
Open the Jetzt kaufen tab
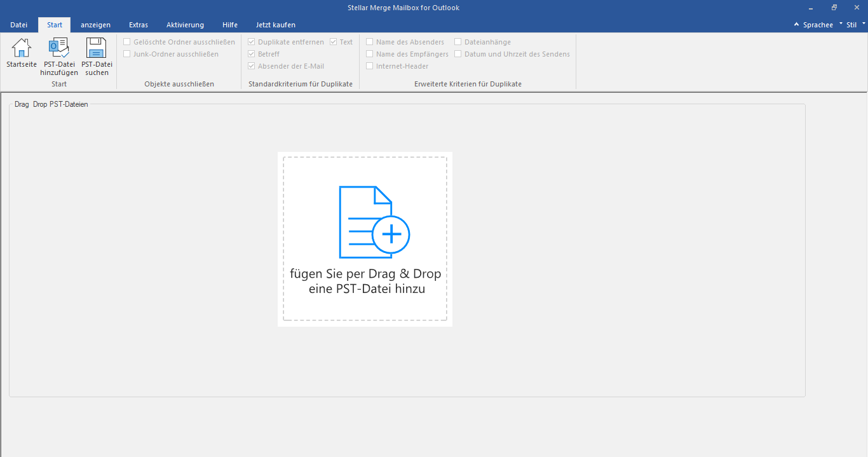(275, 25)
